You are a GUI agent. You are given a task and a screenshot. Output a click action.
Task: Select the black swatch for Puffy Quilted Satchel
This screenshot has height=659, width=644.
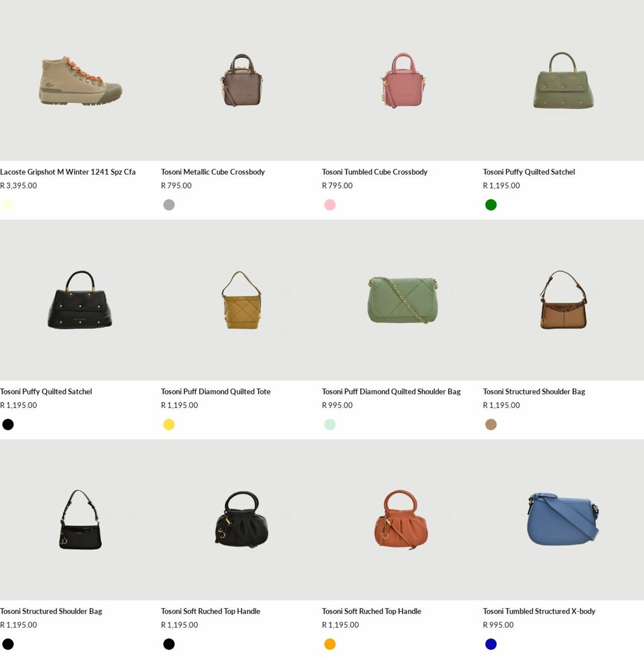[8, 425]
